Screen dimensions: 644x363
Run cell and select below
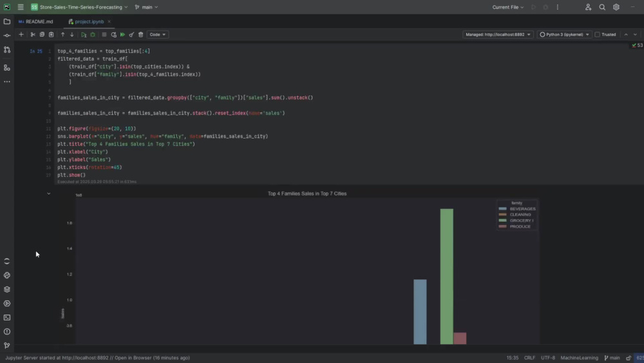point(84,35)
